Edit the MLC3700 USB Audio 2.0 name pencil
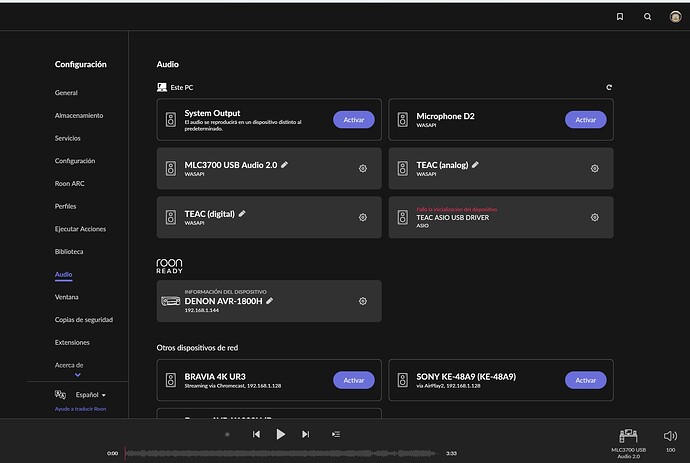 pyautogui.click(x=285, y=165)
